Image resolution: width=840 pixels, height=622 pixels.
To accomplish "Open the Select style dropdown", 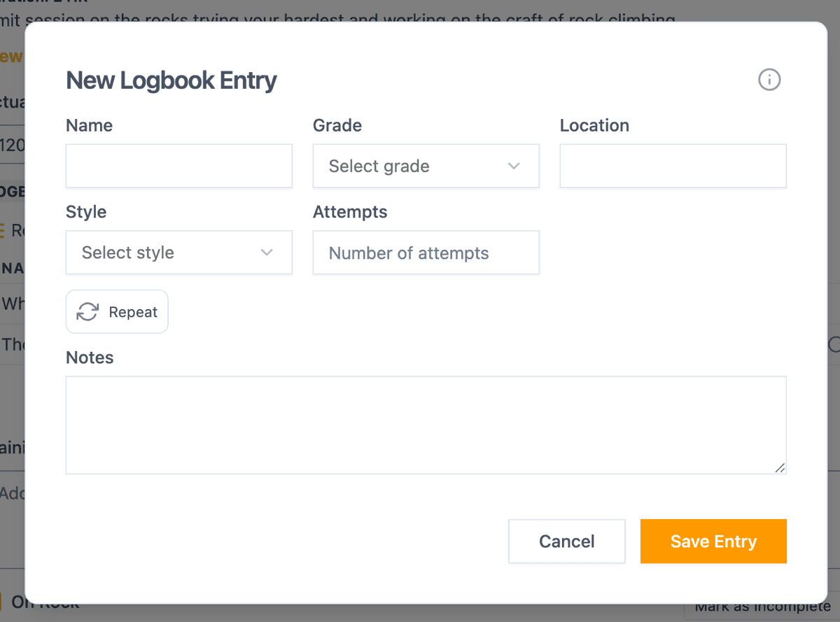I will coord(178,253).
